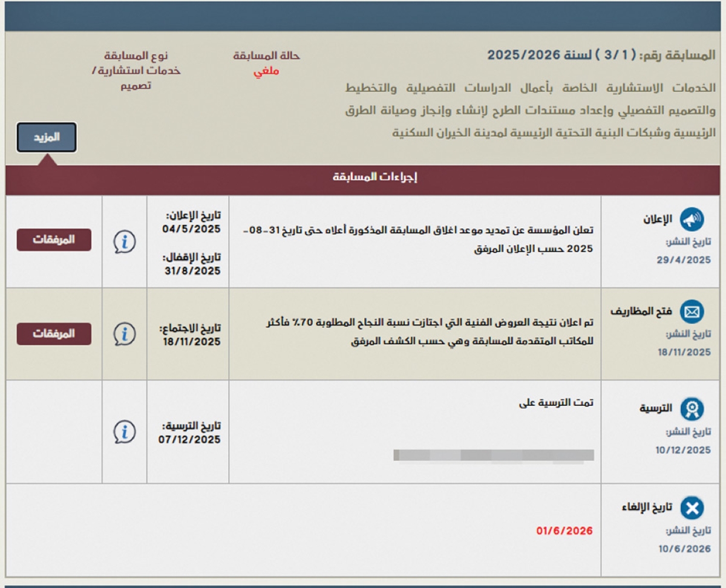Image resolution: width=726 pixels, height=588 pixels.
Task: Open المرفقات attachments in the فتح المظاريف row
Action: coord(54,334)
